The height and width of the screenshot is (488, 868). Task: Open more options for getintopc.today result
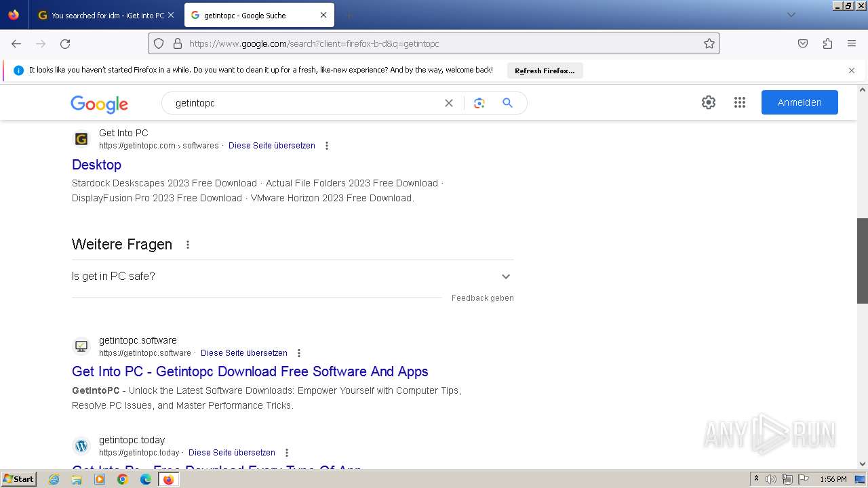tap(287, 453)
